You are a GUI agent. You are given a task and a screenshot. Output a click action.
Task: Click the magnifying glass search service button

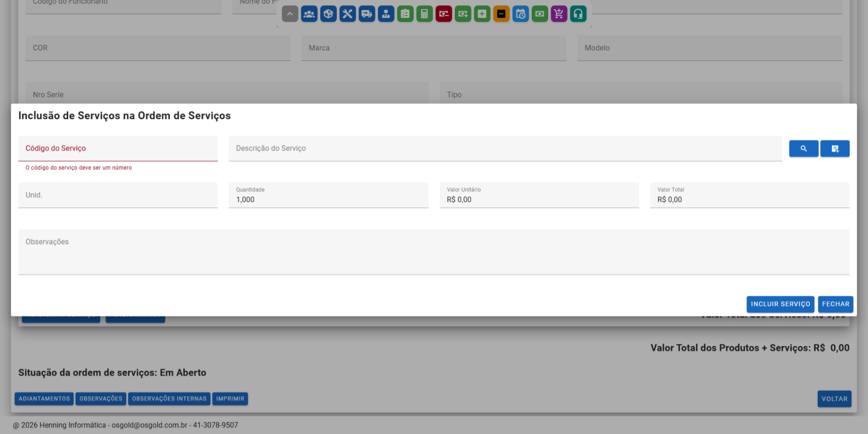803,149
